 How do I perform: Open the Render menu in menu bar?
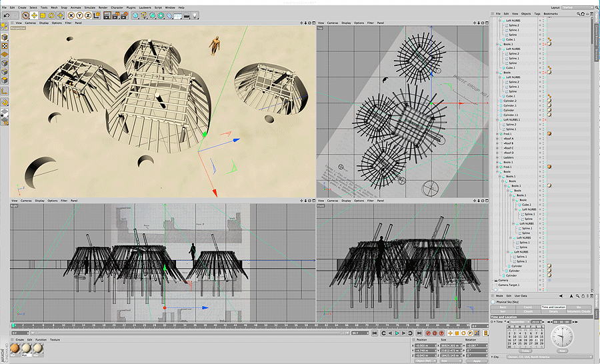point(103,7)
